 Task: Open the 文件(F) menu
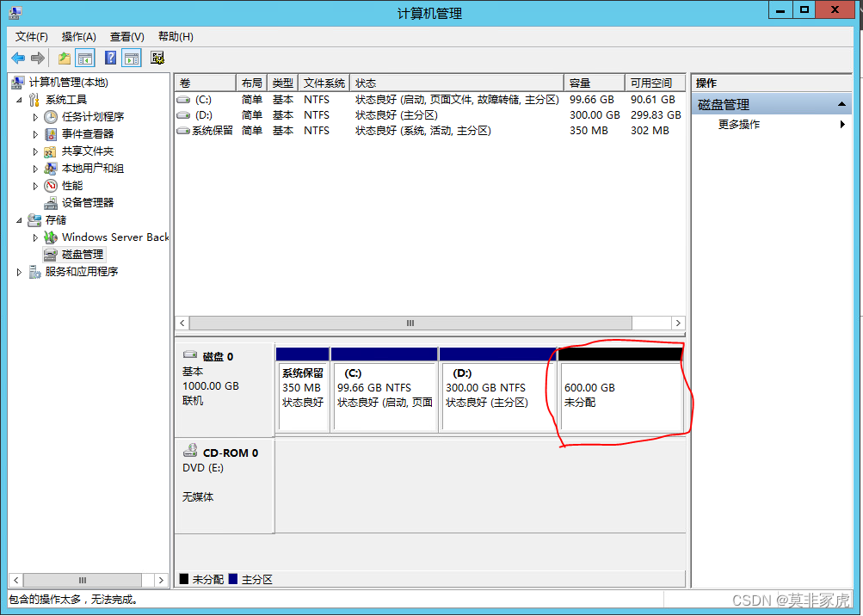click(31, 36)
